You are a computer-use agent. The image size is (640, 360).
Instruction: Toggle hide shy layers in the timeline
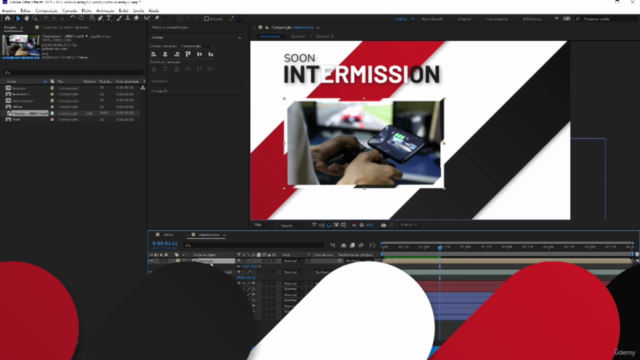[343, 245]
